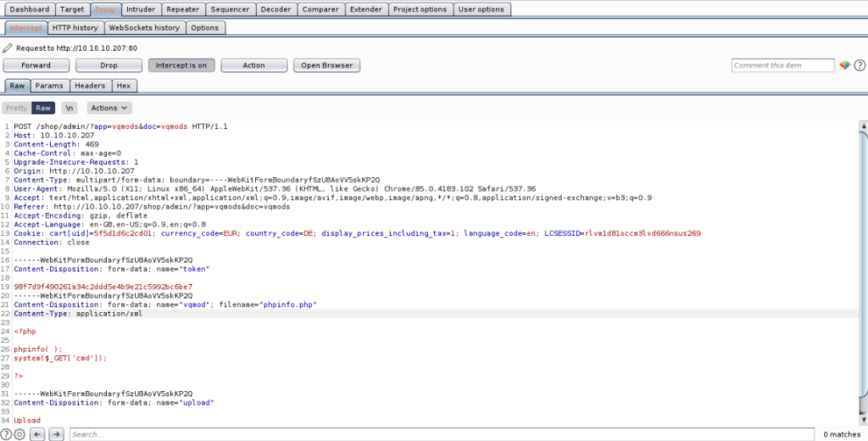868x441 pixels.
Task: Open search settings gear icon
Action: (x=19, y=434)
